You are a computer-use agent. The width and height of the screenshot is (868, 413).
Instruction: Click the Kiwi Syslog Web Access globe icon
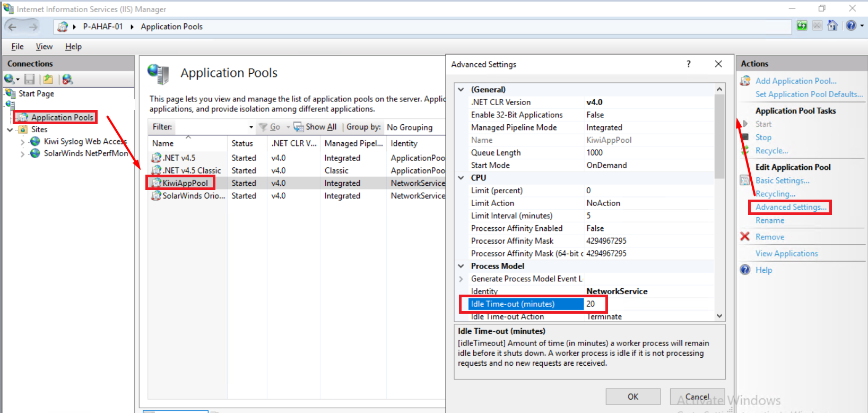tap(35, 141)
